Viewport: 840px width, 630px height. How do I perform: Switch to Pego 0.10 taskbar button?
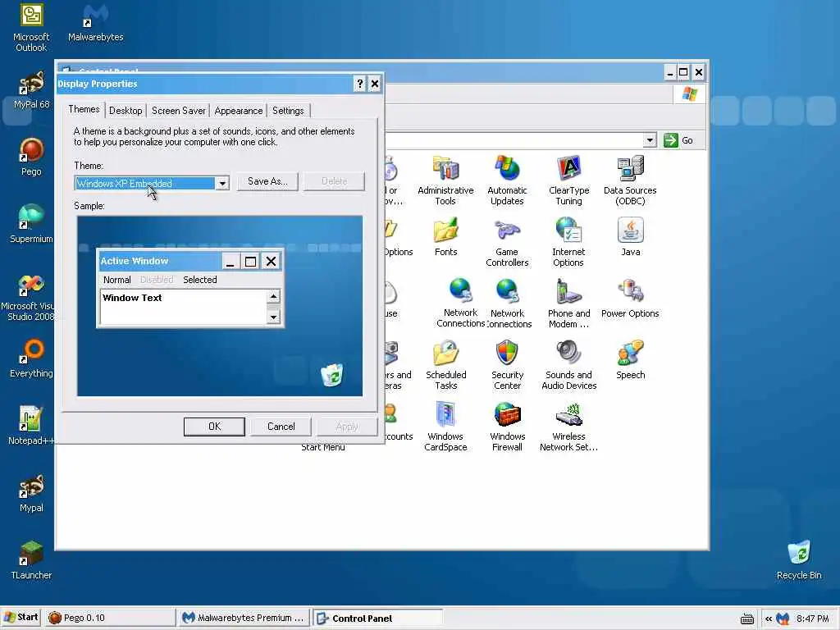[x=110, y=618]
